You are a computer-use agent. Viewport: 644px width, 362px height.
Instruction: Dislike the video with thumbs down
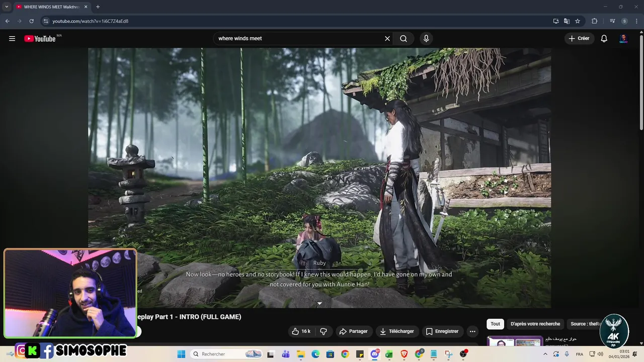(x=324, y=331)
